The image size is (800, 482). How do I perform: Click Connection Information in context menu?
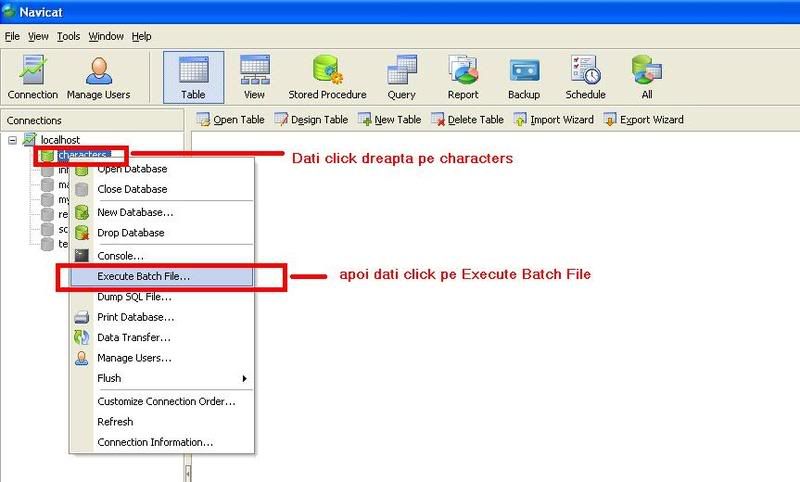155,442
